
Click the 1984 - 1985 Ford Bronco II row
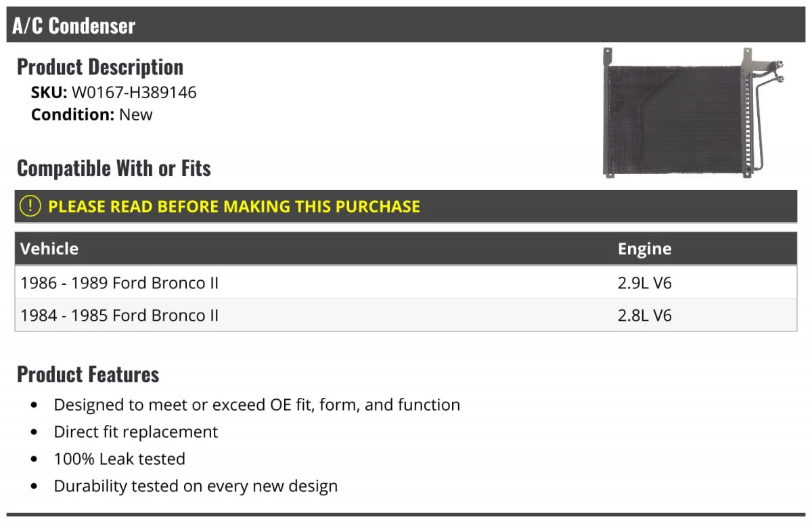tap(406, 315)
